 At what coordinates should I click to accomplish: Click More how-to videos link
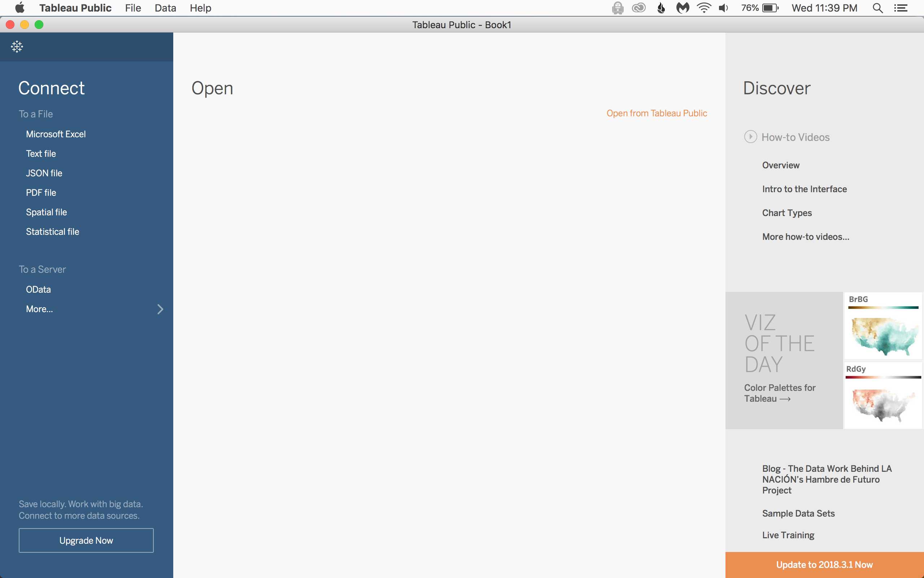pyautogui.click(x=806, y=237)
